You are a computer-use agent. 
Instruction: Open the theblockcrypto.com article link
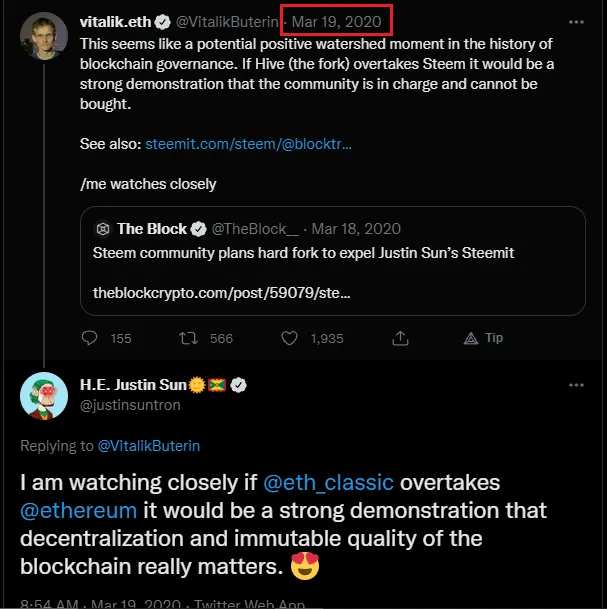(x=221, y=294)
